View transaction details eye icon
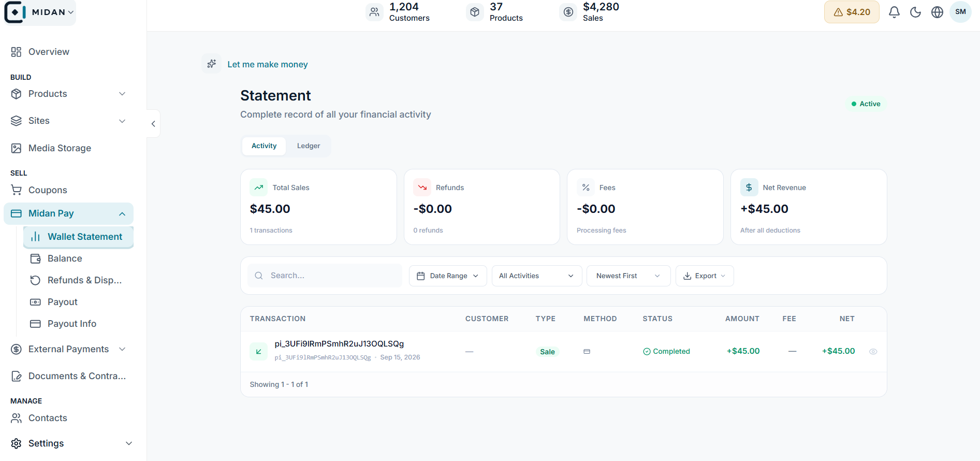The width and height of the screenshot is (980, 461). click(x=873, y=351)
